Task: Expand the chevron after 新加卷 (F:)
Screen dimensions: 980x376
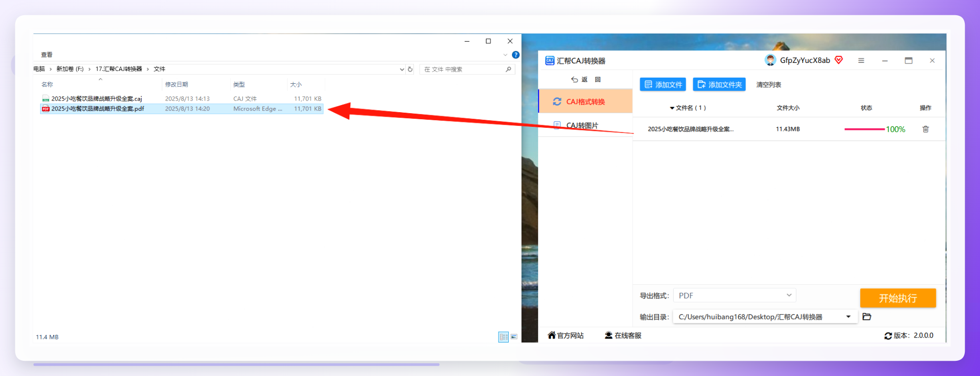Action: point(89,69)
